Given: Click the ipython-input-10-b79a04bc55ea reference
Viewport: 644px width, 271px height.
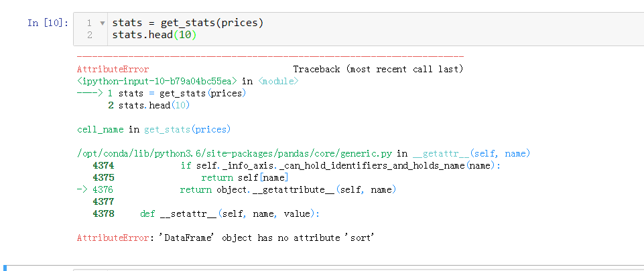Looking at the screenshot, I should (x=157, y=81).
